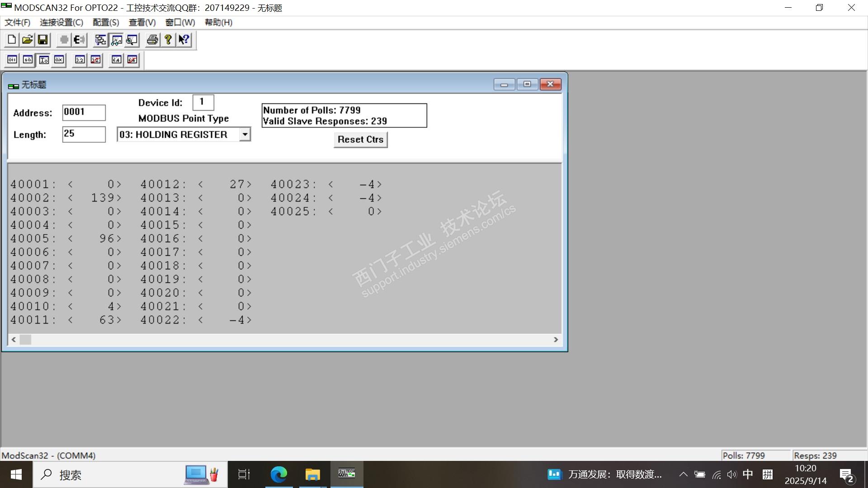
Task: Open the 配置(S) menu
Action: (105, 22)
